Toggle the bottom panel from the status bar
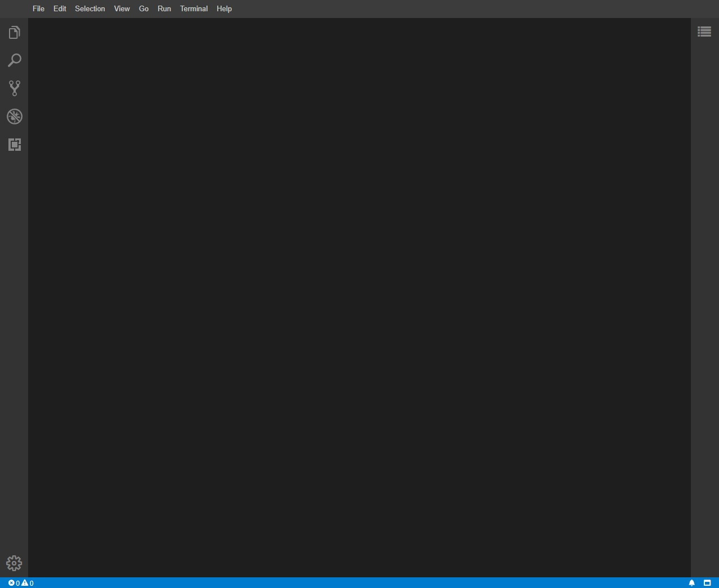Image resolution: width=719 pixels, height=588 pixels. [x=707, y=583]
